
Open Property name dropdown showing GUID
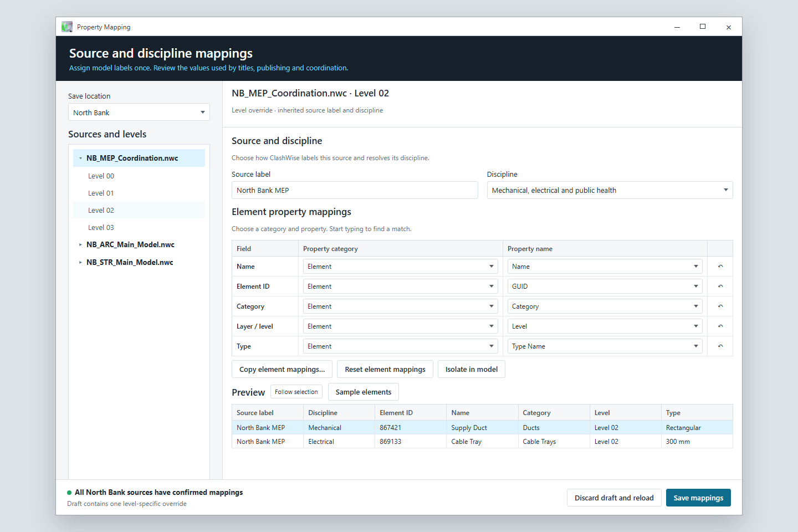point(605,287)
